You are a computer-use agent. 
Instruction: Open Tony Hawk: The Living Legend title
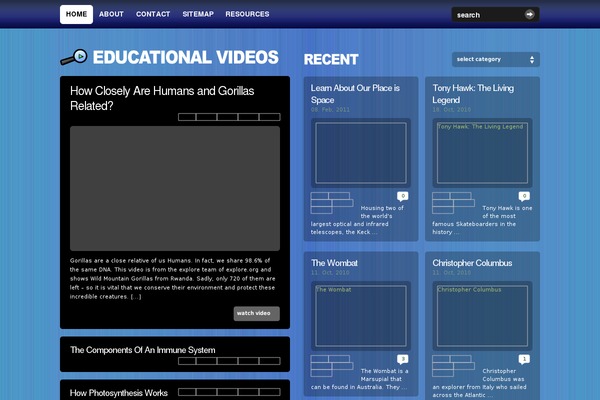click(473, 94)
